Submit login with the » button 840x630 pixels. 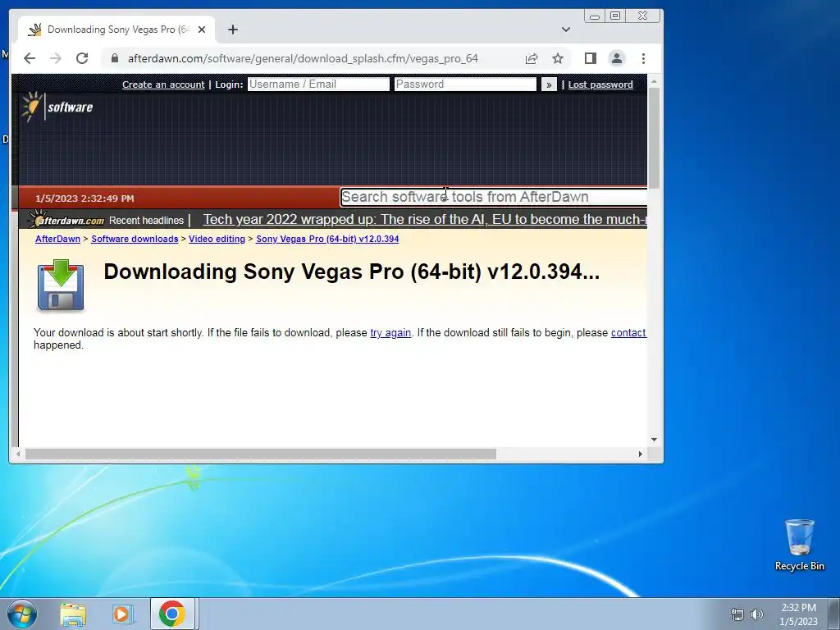coord(549,84)
